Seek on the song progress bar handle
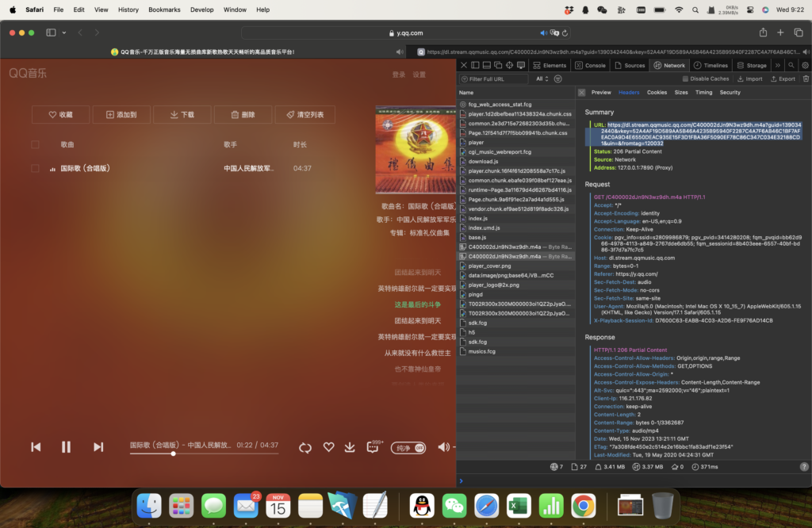 point(173,453)
